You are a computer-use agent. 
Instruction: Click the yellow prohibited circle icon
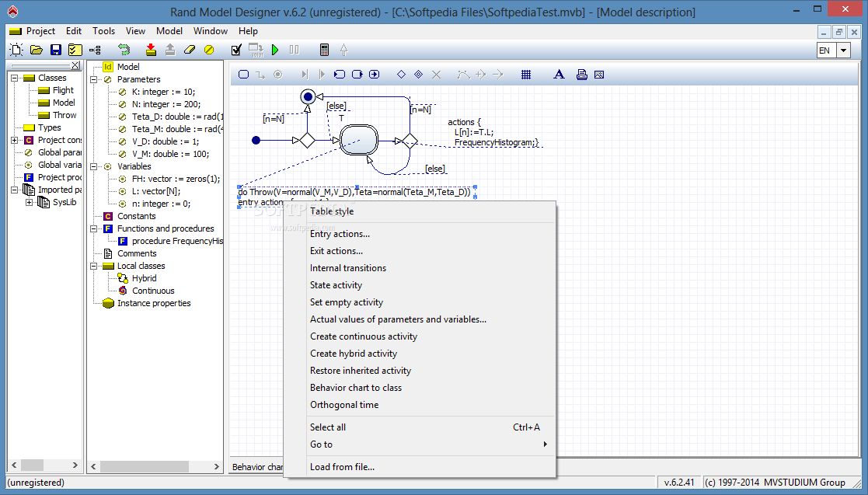coord(209,50)
